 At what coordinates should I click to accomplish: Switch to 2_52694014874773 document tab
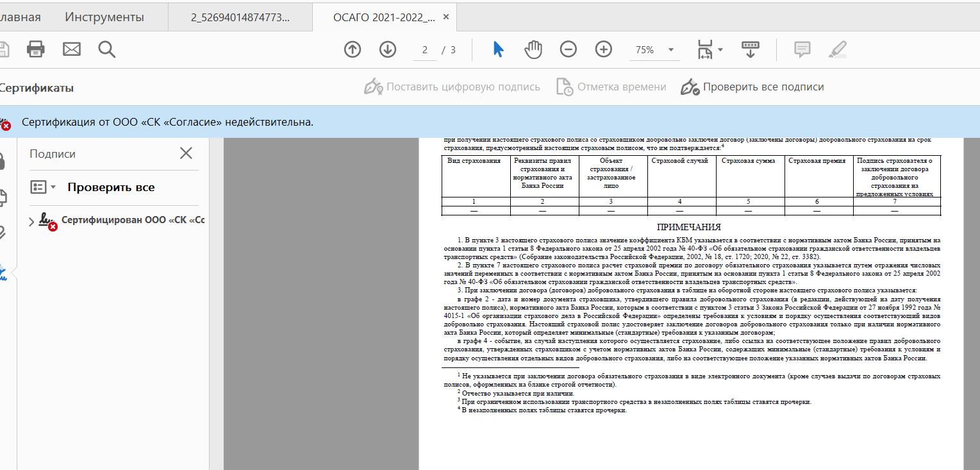(240, 17)
